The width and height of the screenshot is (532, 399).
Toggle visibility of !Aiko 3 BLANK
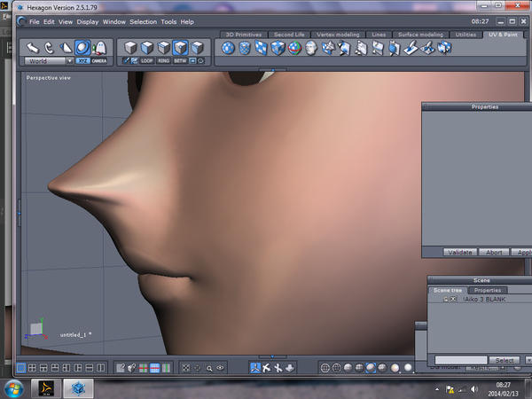coord(454,300)
